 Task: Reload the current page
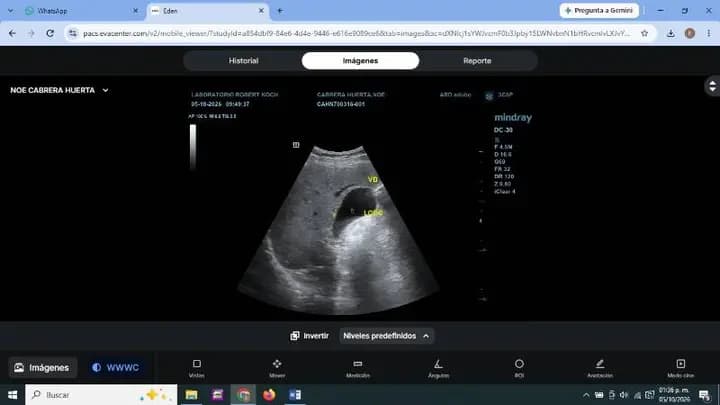[x=50, y=33]
